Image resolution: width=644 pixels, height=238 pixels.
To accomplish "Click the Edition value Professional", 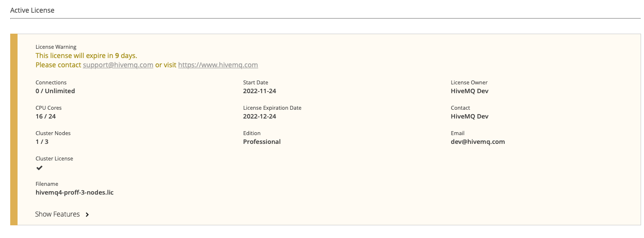I will click(x=262, y=142).
